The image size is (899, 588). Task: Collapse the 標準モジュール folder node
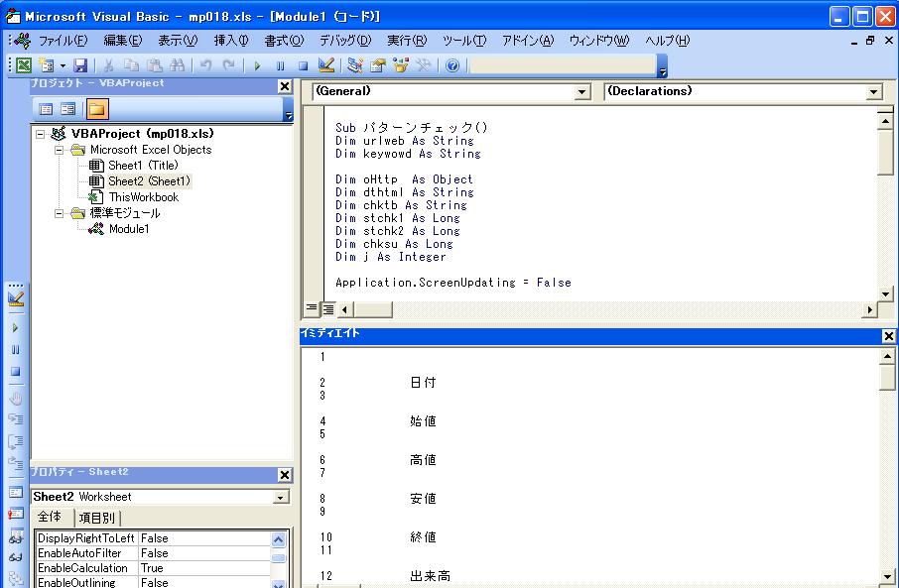[59, 213]
